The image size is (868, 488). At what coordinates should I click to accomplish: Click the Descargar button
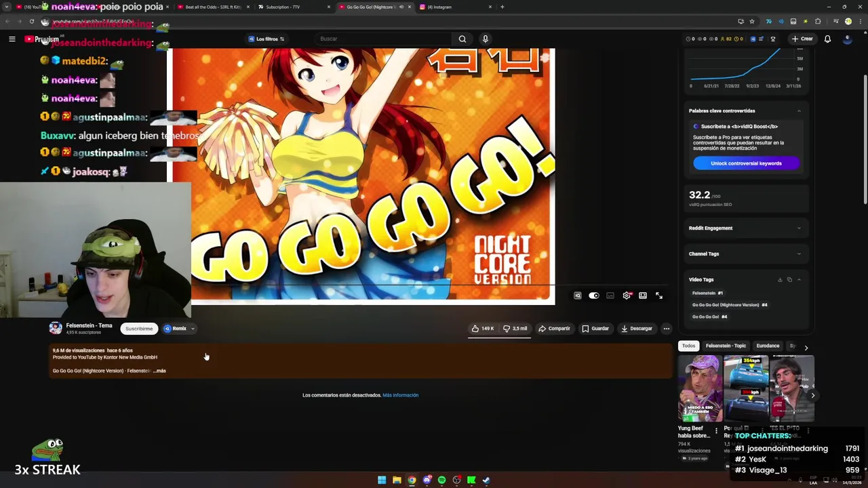click(x=636, y=329)
